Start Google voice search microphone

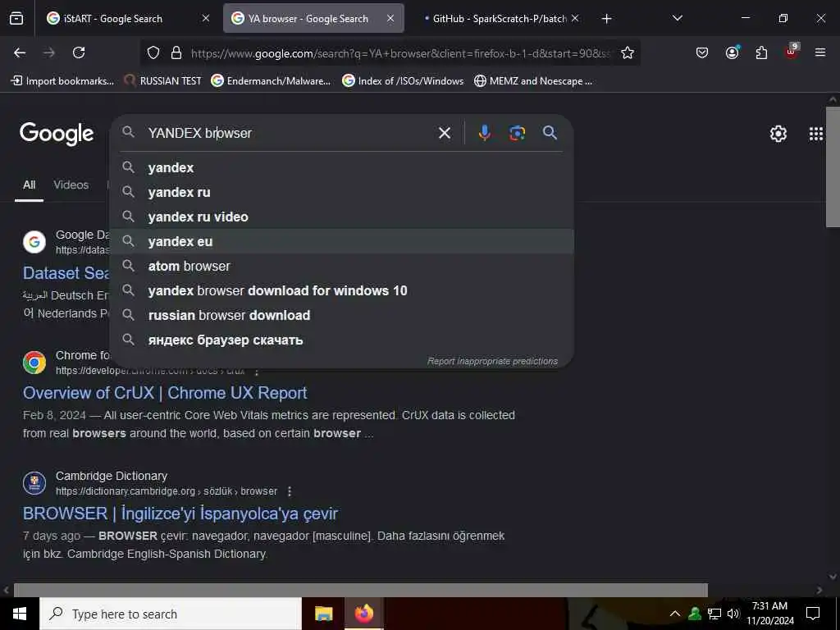[484, 133]
